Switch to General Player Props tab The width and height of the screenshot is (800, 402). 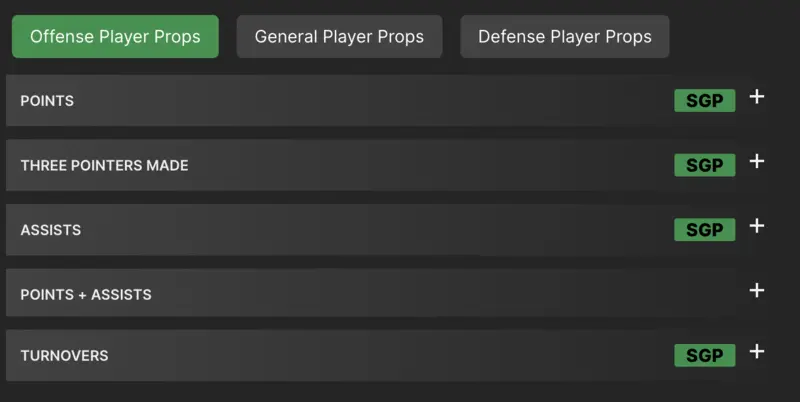click(x=339, y=37)
